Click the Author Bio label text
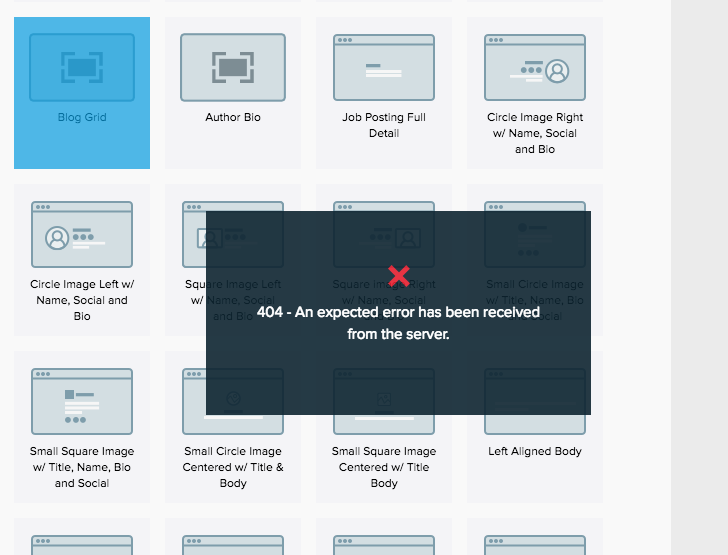 [x=233, y=118]
